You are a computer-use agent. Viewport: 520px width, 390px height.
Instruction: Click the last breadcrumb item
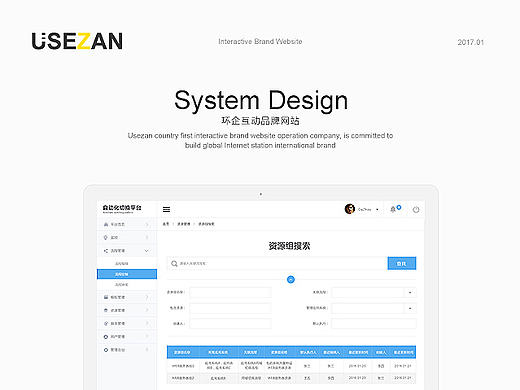[x=206, y=224]
